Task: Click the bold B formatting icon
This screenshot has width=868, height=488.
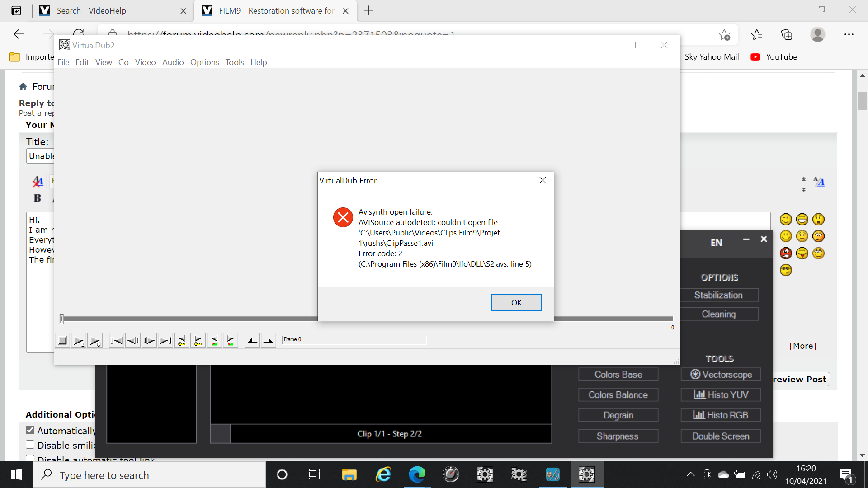Action: tap(37, 198)
